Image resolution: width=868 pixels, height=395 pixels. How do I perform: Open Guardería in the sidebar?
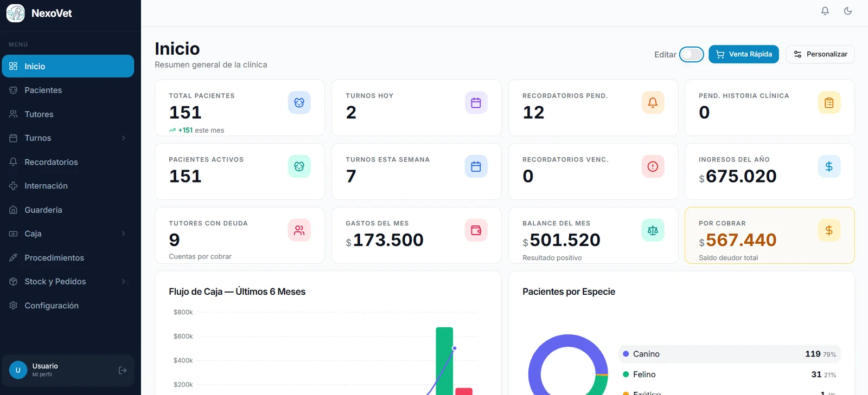[x=68, y=210]
